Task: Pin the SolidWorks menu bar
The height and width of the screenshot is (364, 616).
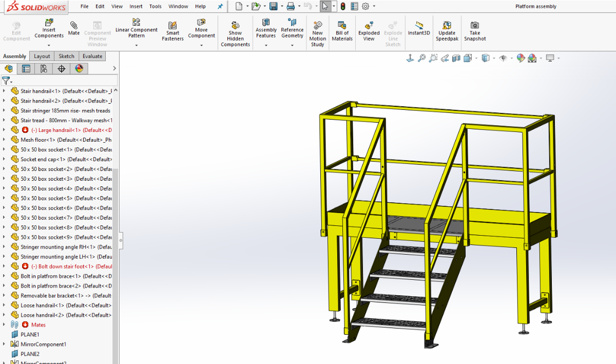Action: (221, 7)
